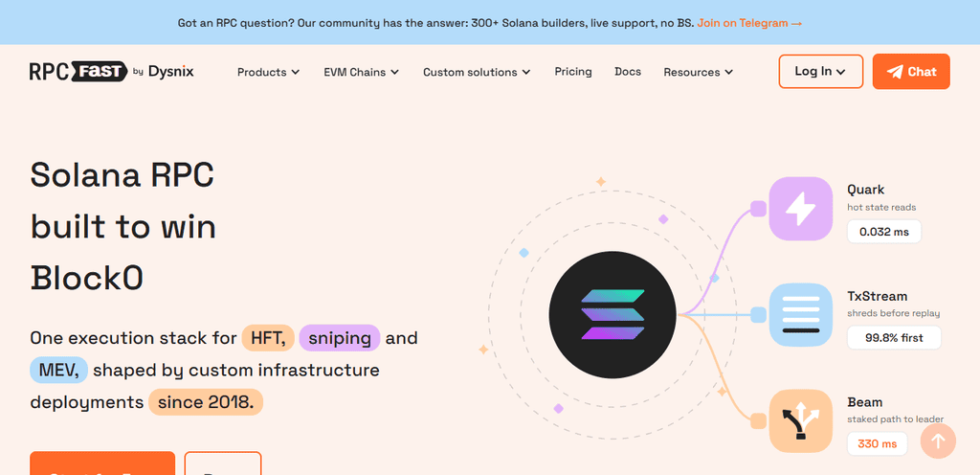Open the Log In dropdown button

click(x=820, y=71)
